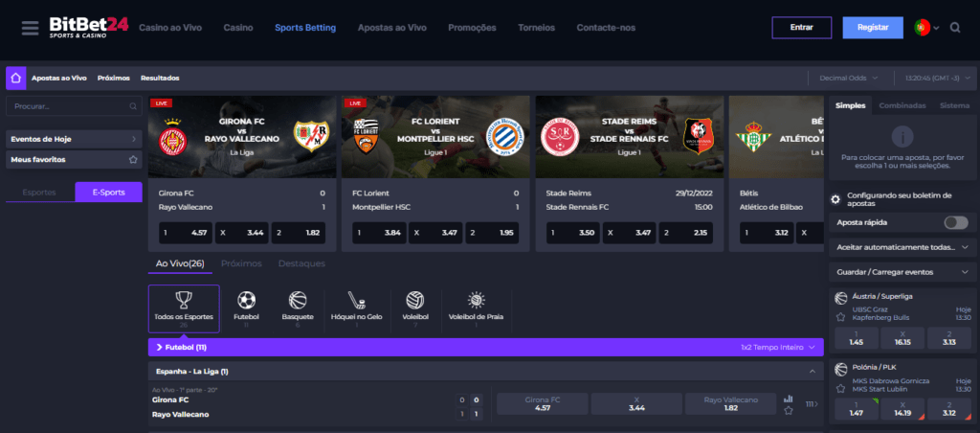The image size is (980, 433).
Task: Select the Voleibol de Praia icon
Action: [x=476, y=301]
